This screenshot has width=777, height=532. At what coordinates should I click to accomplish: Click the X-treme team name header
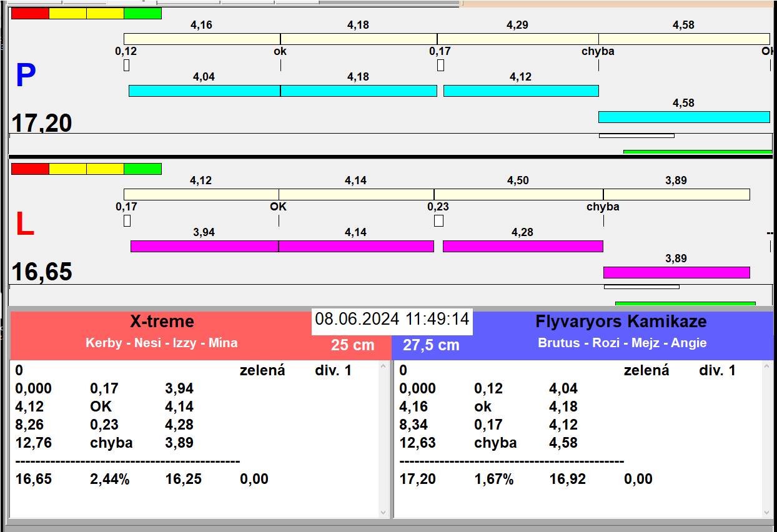(162, 322)
